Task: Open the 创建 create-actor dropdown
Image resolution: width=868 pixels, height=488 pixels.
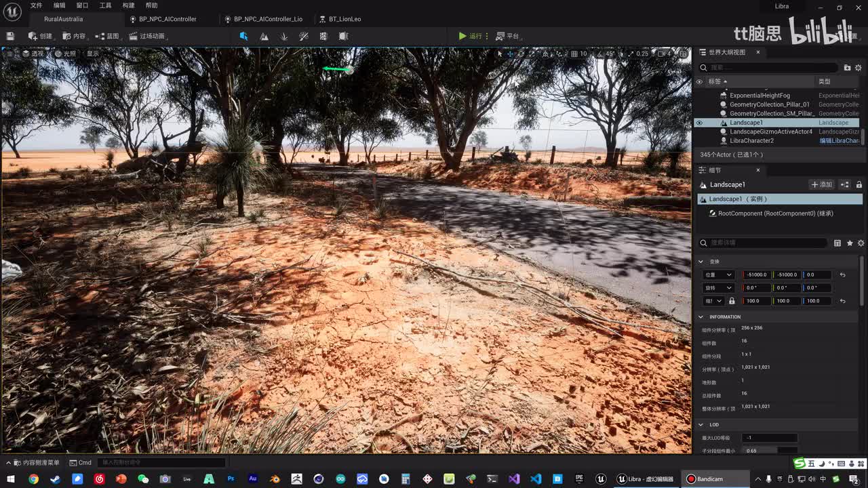Action: click(x=40, y=36)
